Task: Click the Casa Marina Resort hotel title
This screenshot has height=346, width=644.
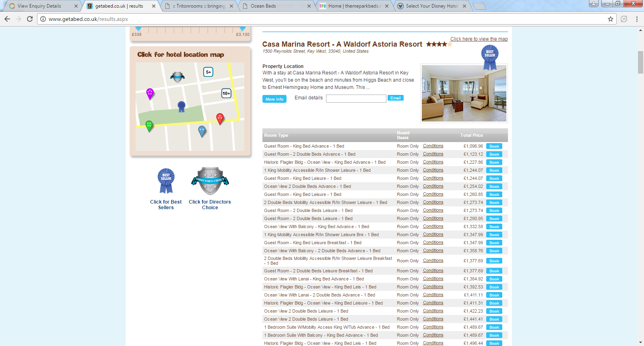Action: [x=342, y=44]
